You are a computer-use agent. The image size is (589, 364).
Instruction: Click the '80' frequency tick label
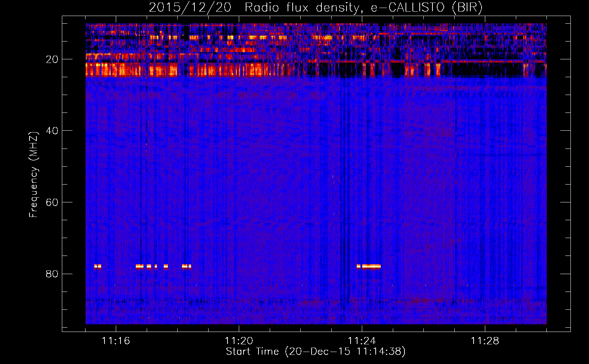52,274
